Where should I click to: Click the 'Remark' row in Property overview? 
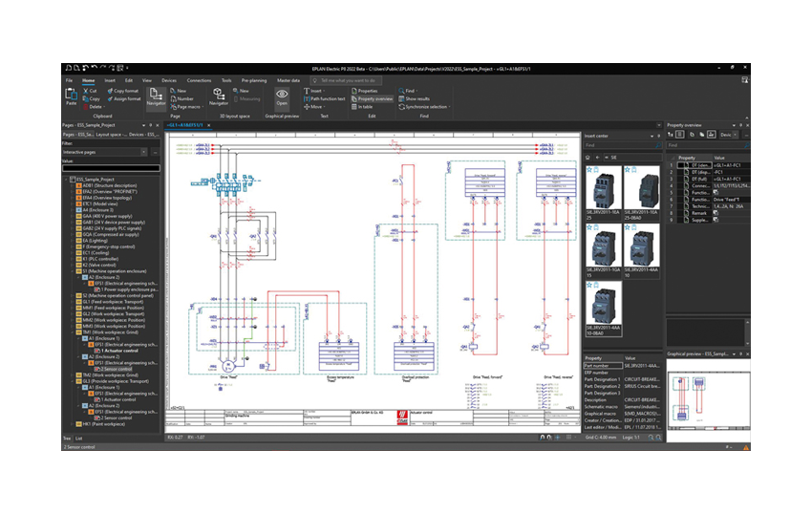click(709, 213)
